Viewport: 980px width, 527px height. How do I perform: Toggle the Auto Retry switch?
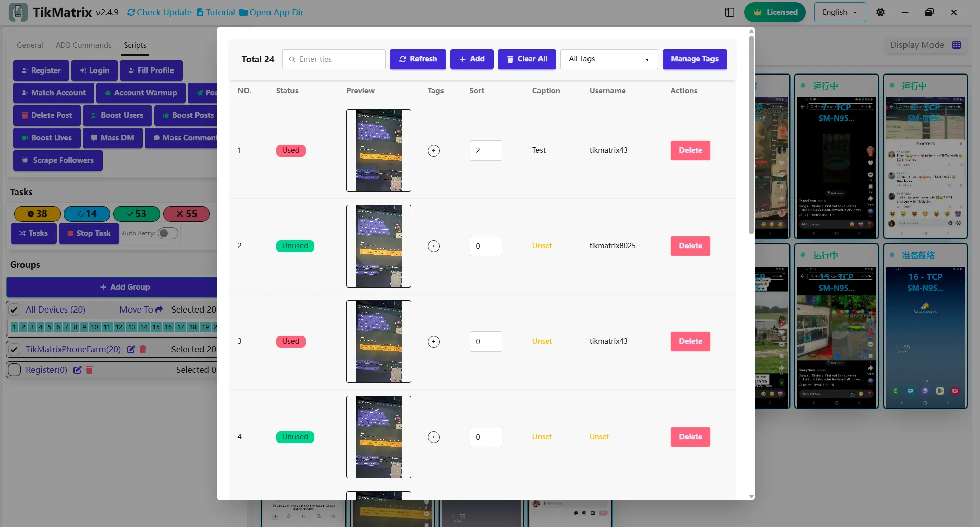[x=167, y=233]
